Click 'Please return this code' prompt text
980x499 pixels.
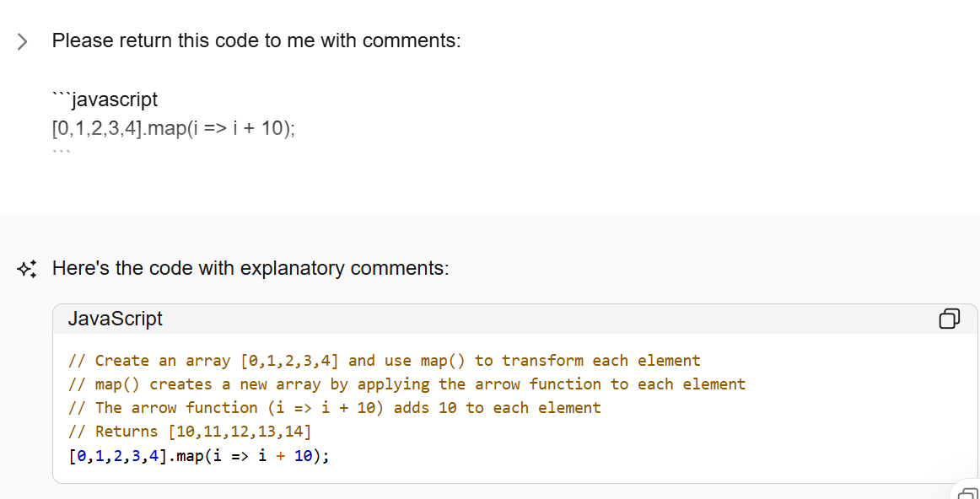(x=256, y=40)
